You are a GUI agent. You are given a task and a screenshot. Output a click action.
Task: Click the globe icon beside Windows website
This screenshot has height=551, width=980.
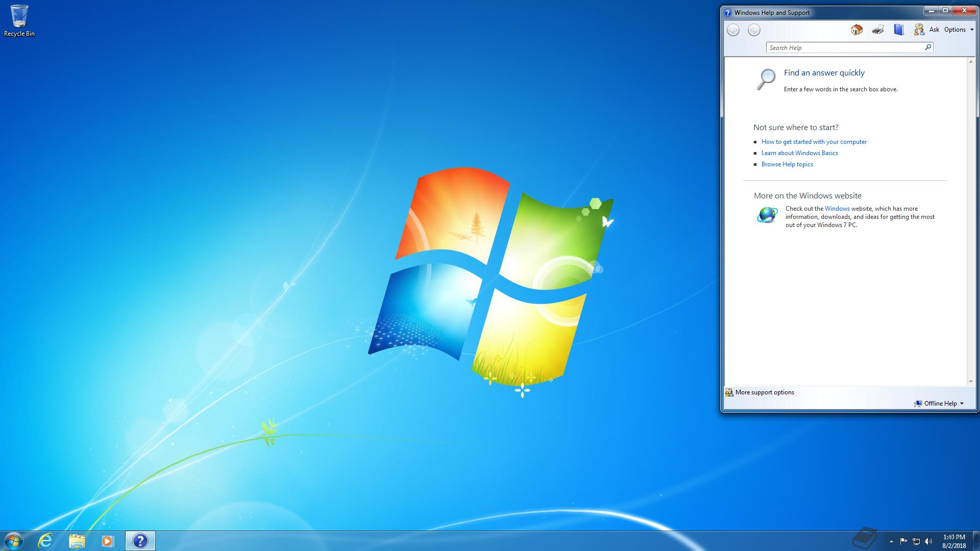pyautogui.click(x=767, y=215)
